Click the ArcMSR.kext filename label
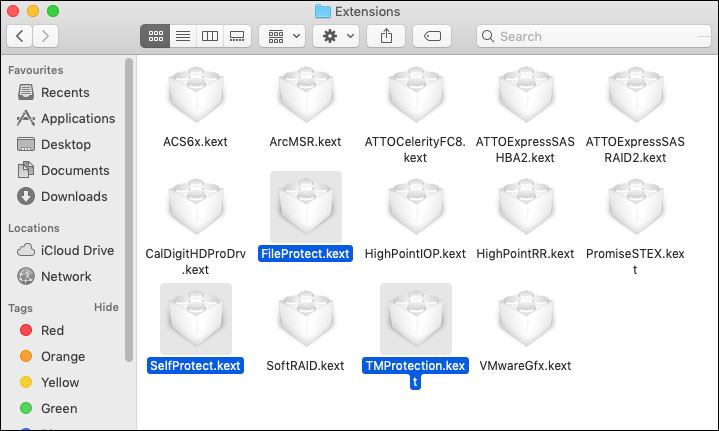 click(x=305, y=142)
